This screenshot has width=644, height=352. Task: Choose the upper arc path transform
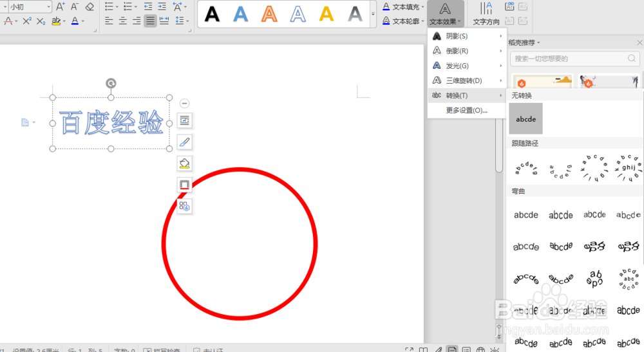[526, 167]
